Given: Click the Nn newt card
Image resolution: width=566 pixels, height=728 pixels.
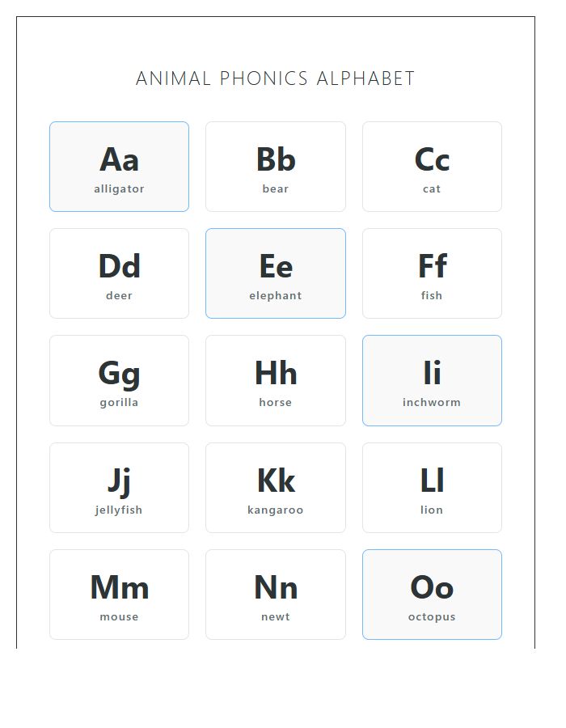Looking at the screenshot, I should 276,594.
